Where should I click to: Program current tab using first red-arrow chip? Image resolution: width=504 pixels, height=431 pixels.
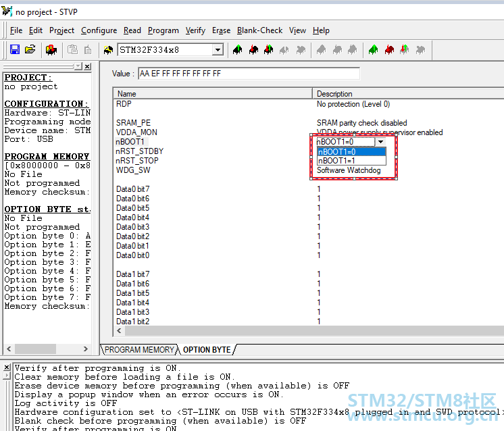[x=253, y=50]
